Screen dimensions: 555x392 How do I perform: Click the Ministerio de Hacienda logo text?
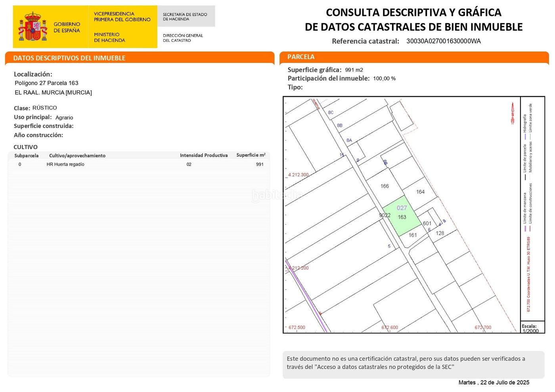(x=109, y=37)
